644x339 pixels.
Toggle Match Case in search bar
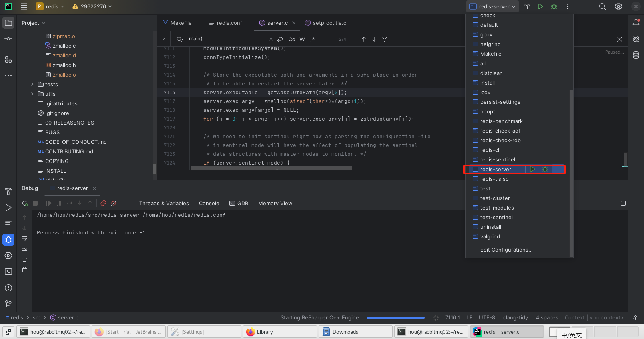pos(292,39)
